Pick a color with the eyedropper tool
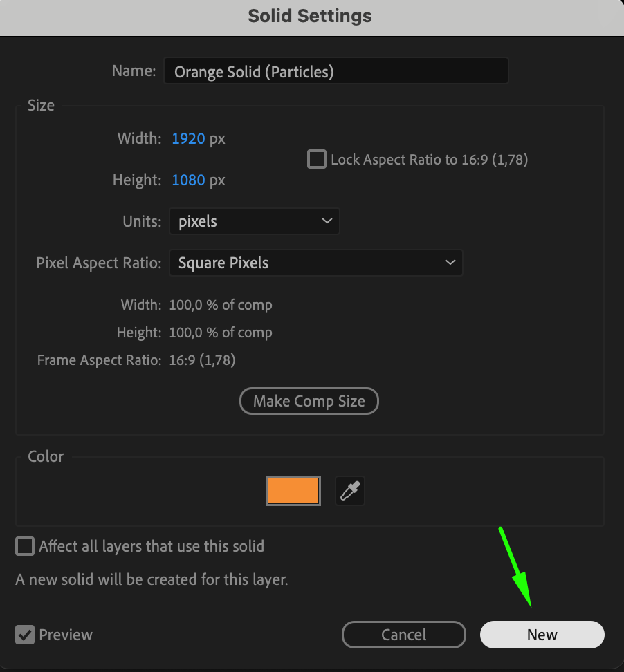624x672 pixels. (x=349, y=491)
